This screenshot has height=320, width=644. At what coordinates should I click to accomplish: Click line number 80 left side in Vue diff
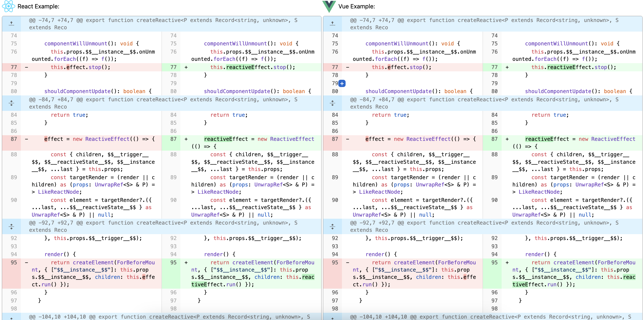[x=335, y=91]
